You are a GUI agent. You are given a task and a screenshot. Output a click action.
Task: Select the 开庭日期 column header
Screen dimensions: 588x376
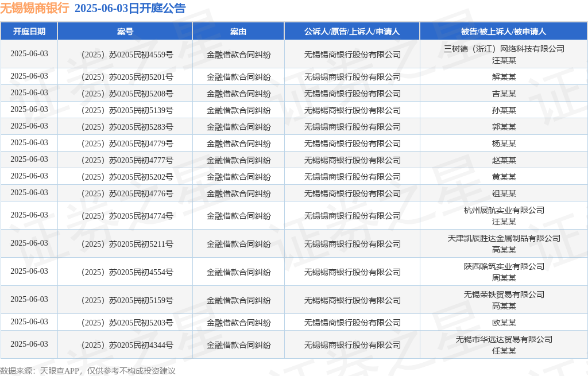click(29, 32)
